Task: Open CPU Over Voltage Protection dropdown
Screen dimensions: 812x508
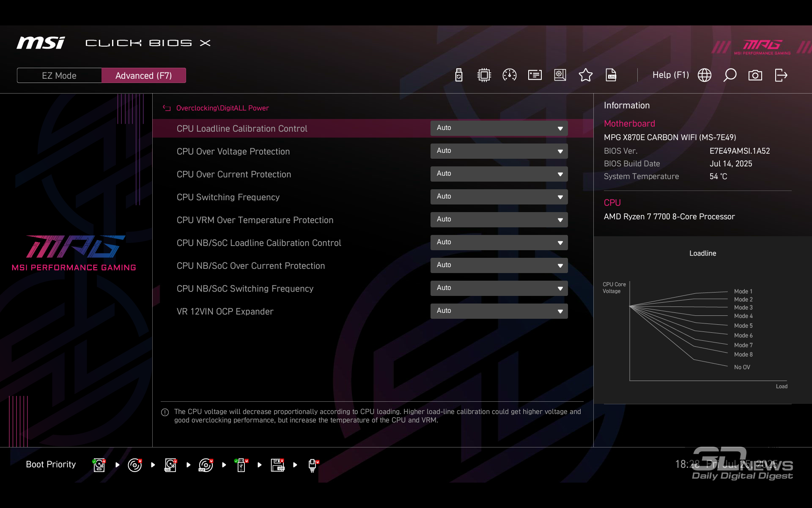Action: tap(499, 151)
